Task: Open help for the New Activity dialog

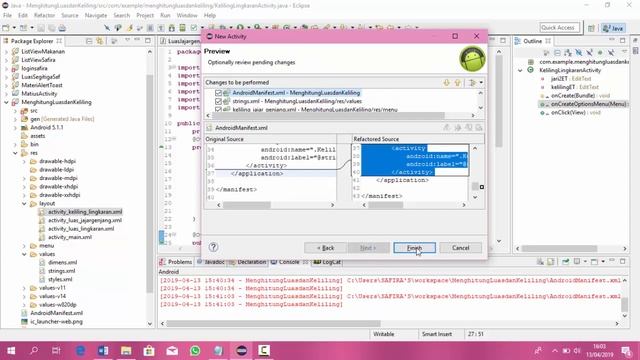Action: pyautogui.click(x=213, y=247)
